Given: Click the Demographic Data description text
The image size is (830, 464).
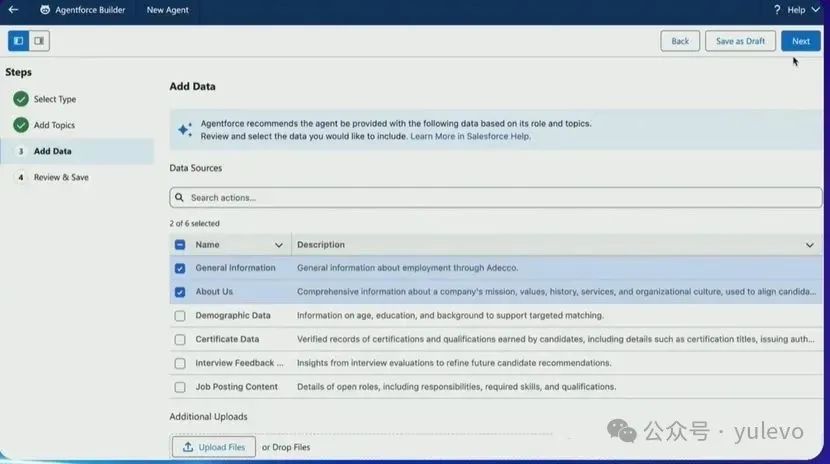Looking at the screenshot, I should [450, 315].
